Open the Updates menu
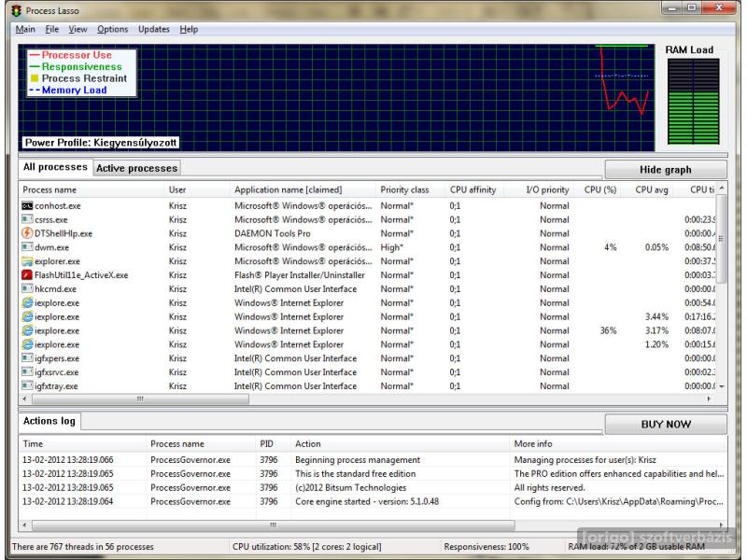747x560 pixels. [x=154, y=30]
